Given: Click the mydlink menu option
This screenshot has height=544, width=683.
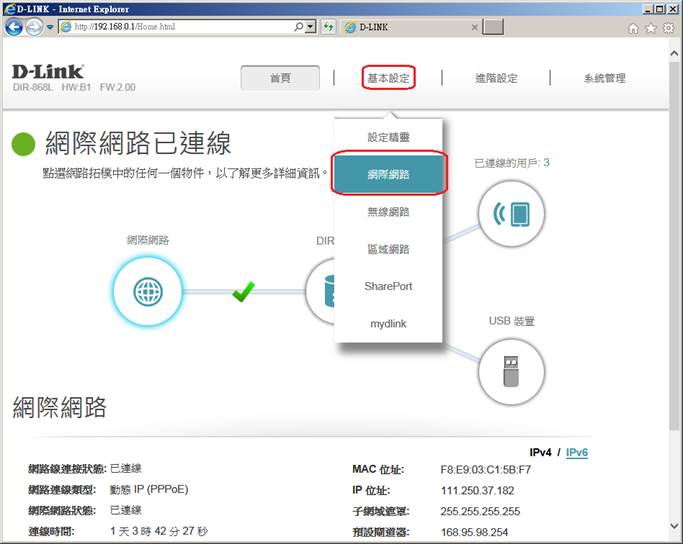Looking at the screenshot, I should coord(389,324).
